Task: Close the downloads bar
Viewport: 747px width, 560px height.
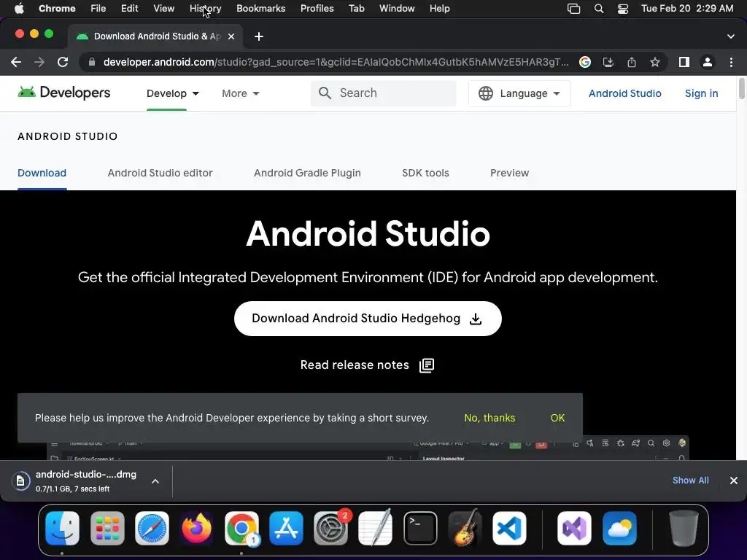Action: 734,481
